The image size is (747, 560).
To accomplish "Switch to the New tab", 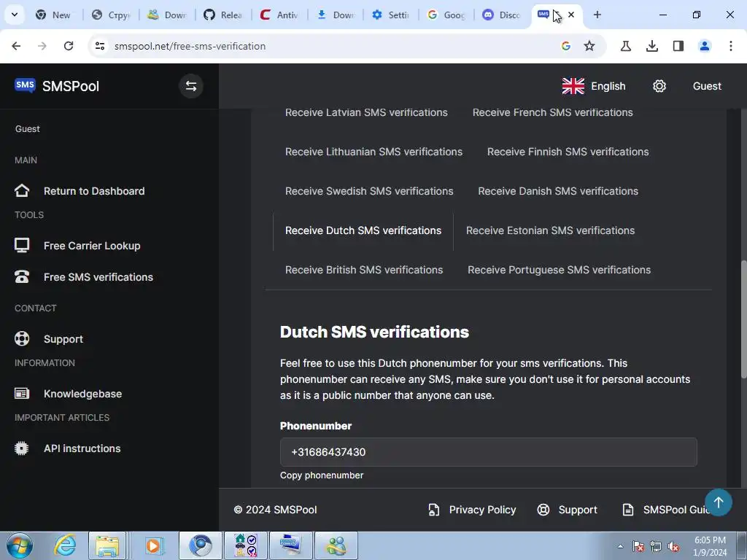I will click(54, 15).
